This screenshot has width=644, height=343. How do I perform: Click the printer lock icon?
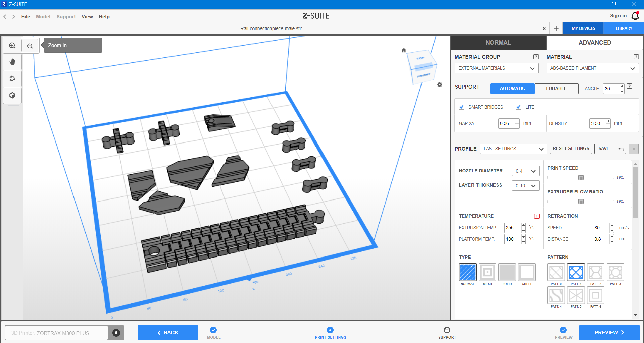coord(116,333)
